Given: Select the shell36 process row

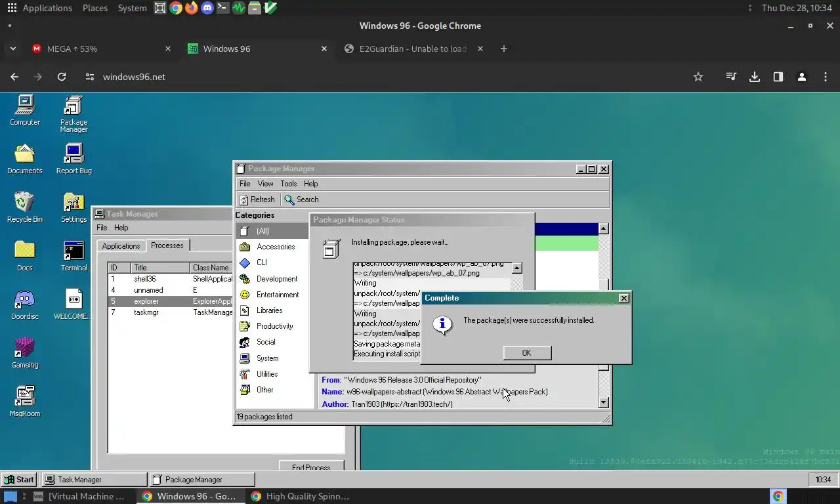Looking at the screenshot, I should tap(171, 279).
